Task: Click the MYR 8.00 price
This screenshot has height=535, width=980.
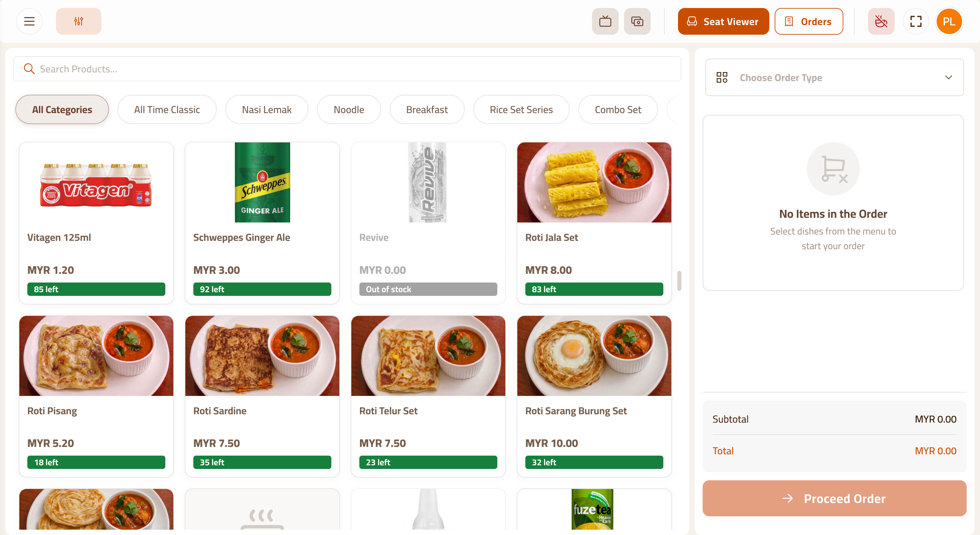Action: tap(549, 270)
